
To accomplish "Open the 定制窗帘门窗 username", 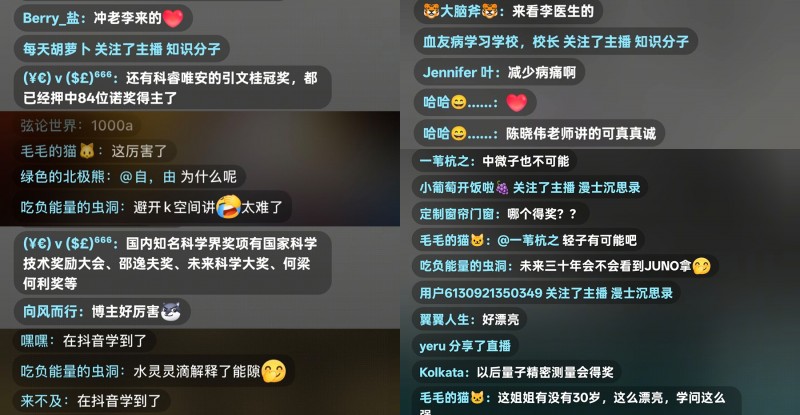I will click(x=456, y=214).
